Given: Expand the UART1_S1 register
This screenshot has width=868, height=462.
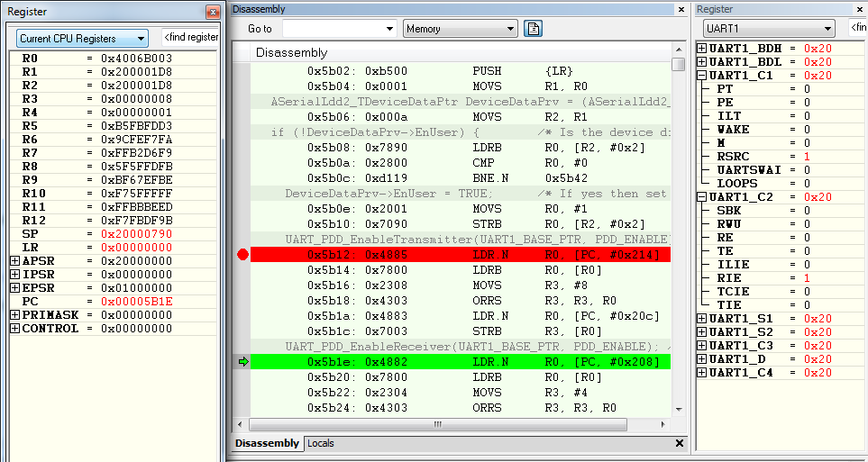Looking at the screenshot, I should coord(701,319).
